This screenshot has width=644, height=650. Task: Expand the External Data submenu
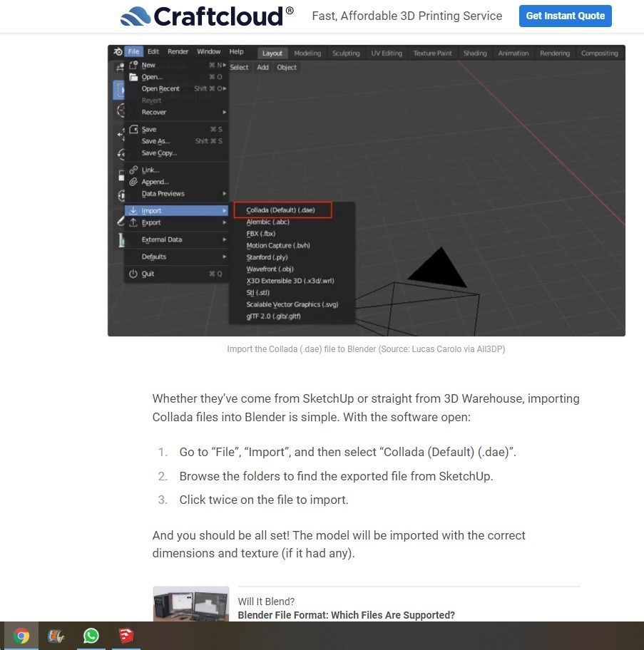[x=177, y=239]
